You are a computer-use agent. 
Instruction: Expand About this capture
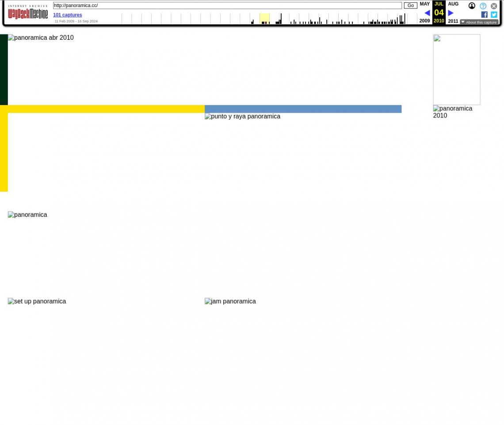(x=479, y=22)
